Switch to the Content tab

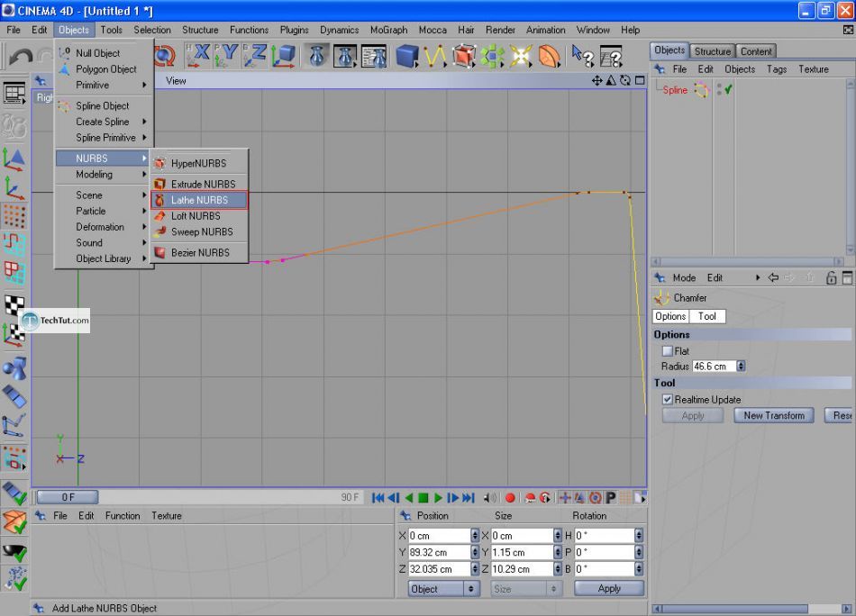coord(756,51)
